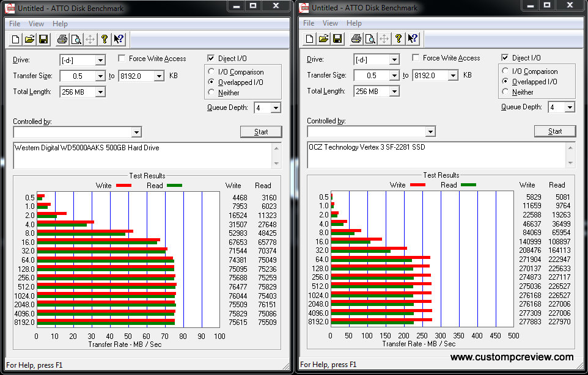Open View menu in left ATTO window
The height and width of the screenshot is (375, 588).
pyautogui.click(x=36, y=24)
